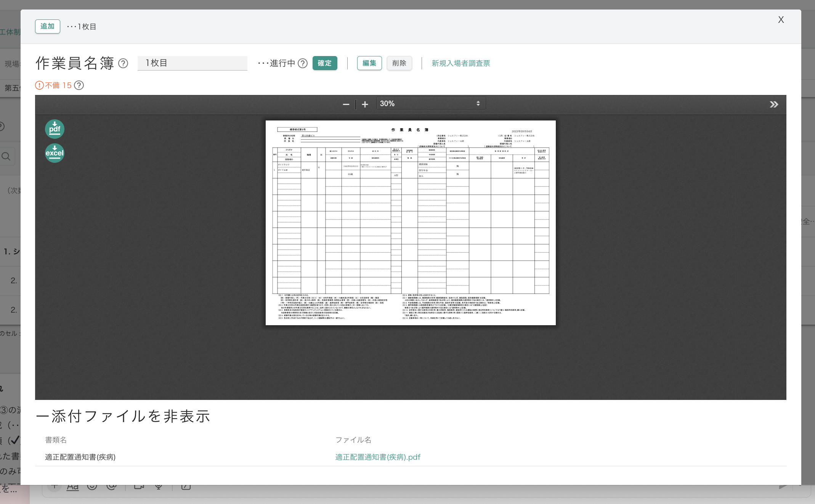Open help icon beside 不備 15

[79, 85]
